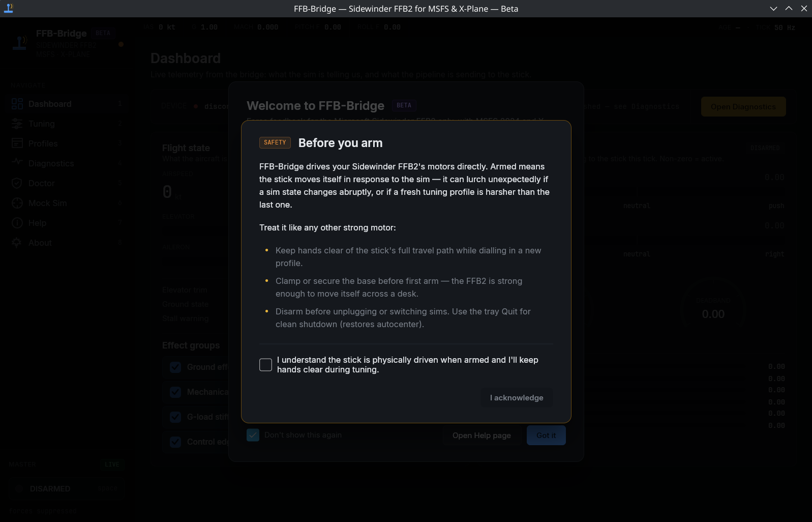Toggle the Ground effects group checkbox

click(175, 367)
